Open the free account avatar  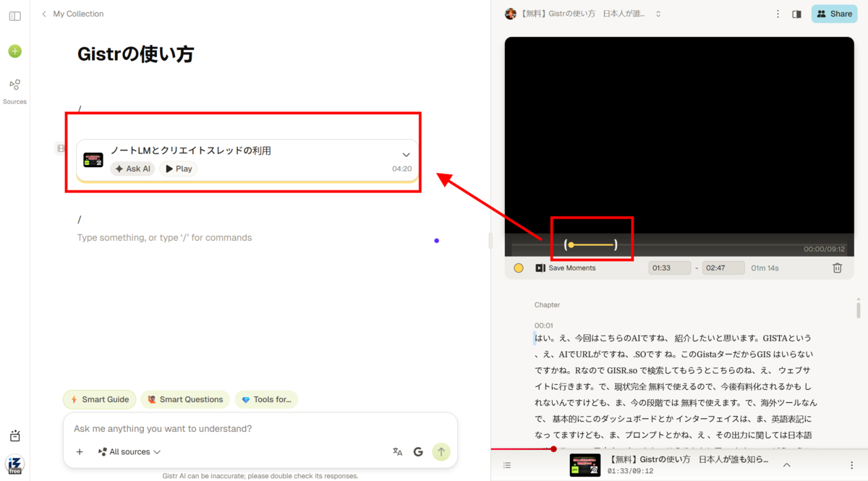[x=14, y=464]
